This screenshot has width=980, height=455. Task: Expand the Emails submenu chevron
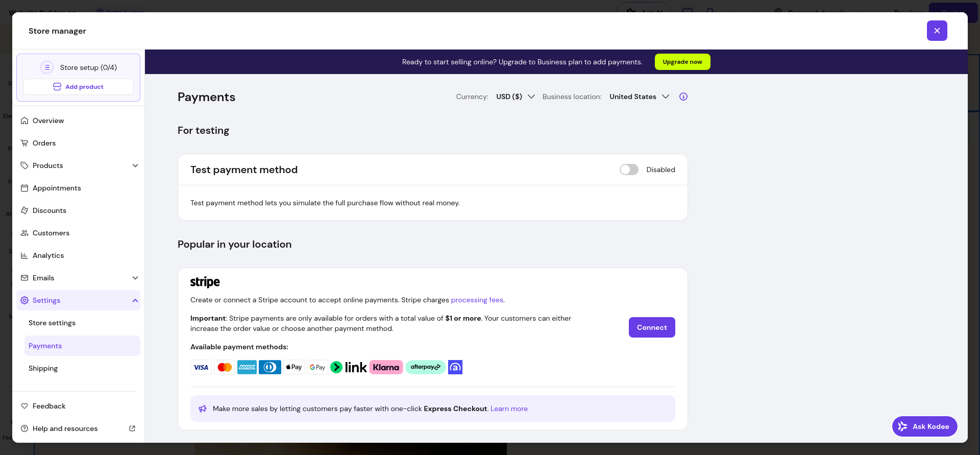(x=135, y=278)
